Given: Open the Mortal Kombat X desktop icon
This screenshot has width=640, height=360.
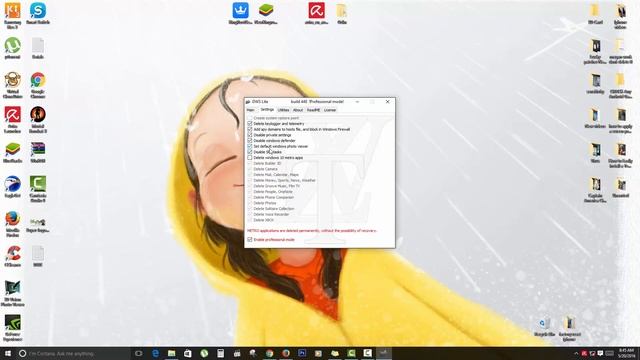Looking at the screenshot, I should coord(38,120).
